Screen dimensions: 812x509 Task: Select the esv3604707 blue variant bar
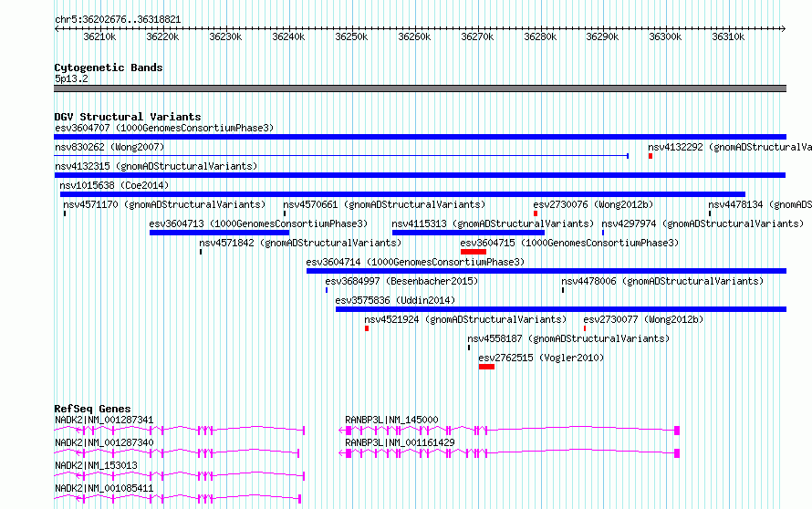coord(420,137)
